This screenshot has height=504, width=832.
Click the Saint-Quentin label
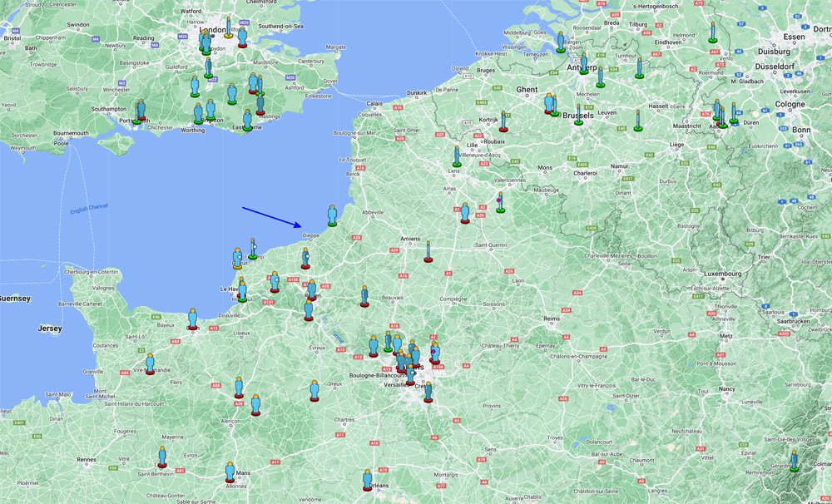click(x=491, y=245)
